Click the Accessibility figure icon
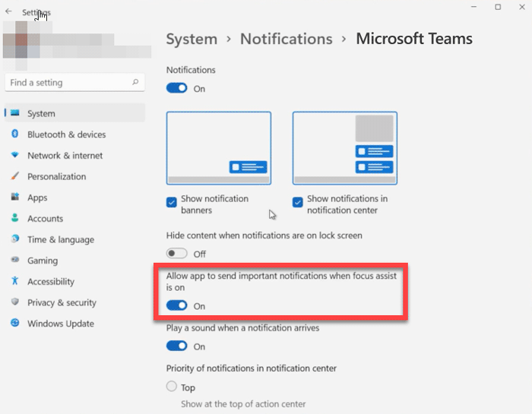 point(15,281)
